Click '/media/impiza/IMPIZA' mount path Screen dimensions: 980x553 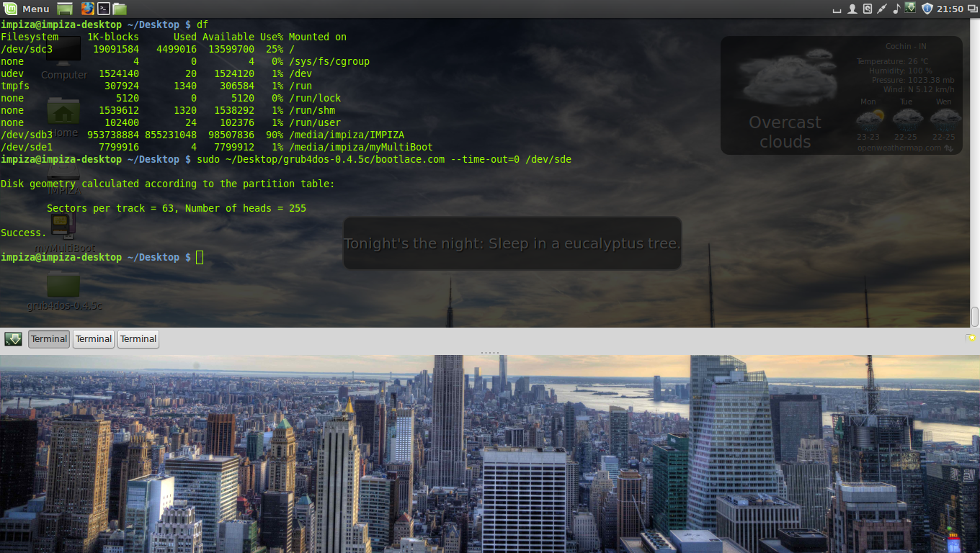[x=347, y=135]
